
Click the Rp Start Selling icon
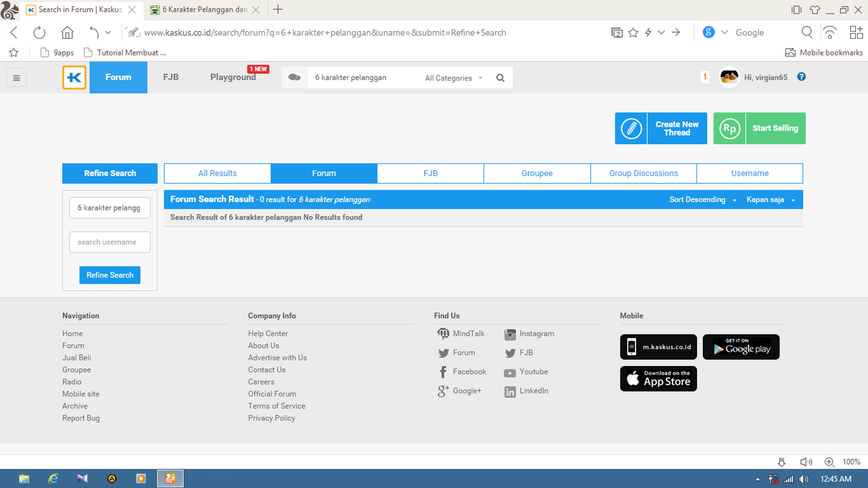730,128
